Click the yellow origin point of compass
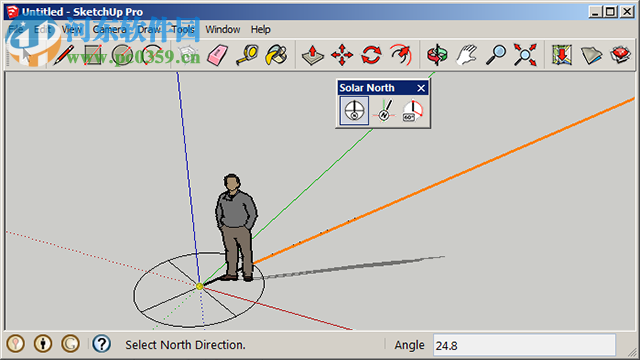This screenshot has width=640, height=360. [x=200, y=287]
